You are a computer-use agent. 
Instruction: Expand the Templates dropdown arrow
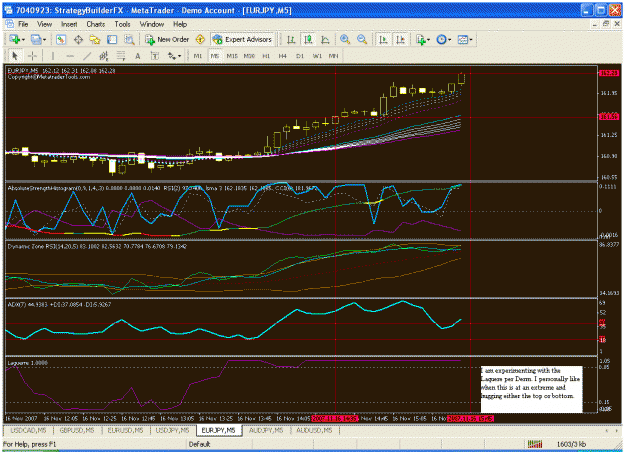(471, 40)
